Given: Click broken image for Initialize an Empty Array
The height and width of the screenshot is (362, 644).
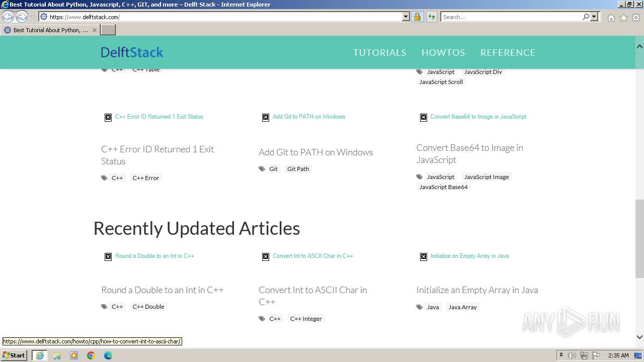Looking at the screenshot, I should (x=424, y=256).
